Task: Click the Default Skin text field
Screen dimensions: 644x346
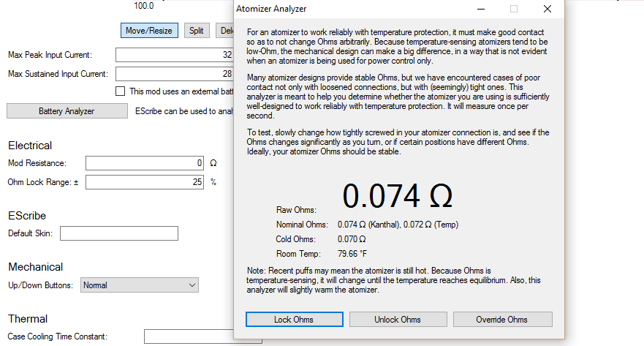Action: click(119, 233)
